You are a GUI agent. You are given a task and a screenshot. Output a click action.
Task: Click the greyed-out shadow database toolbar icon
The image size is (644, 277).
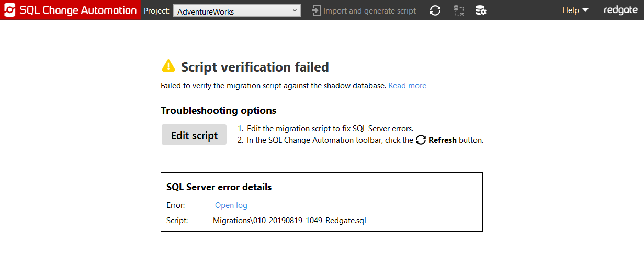[x=459, y=10]
